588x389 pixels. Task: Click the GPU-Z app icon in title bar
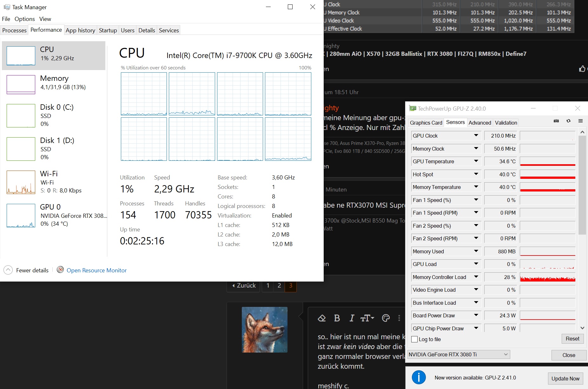coord(413,108)
